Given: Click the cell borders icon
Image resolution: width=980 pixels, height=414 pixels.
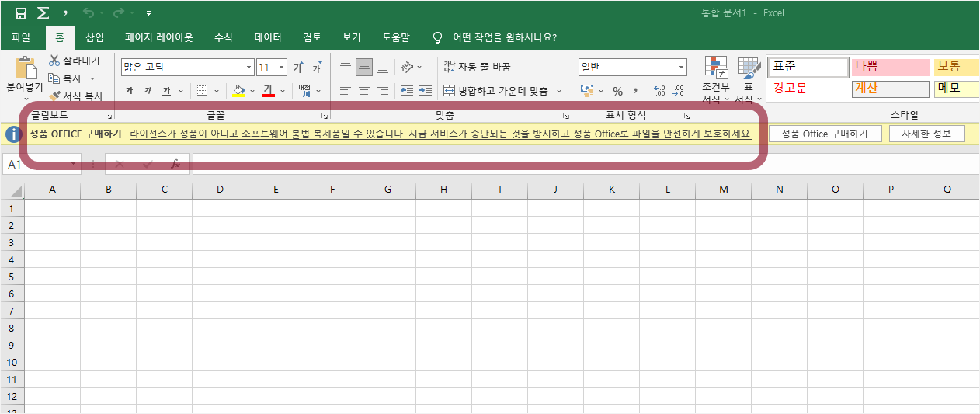Looking at the screenshot, I should pyautogui.click(x=202, y=91).
